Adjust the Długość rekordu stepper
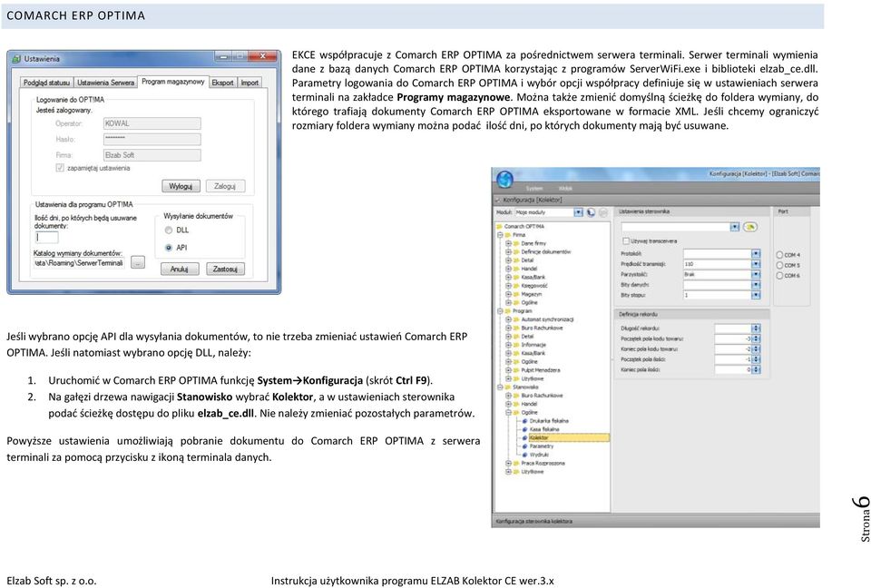 point(755,328)
